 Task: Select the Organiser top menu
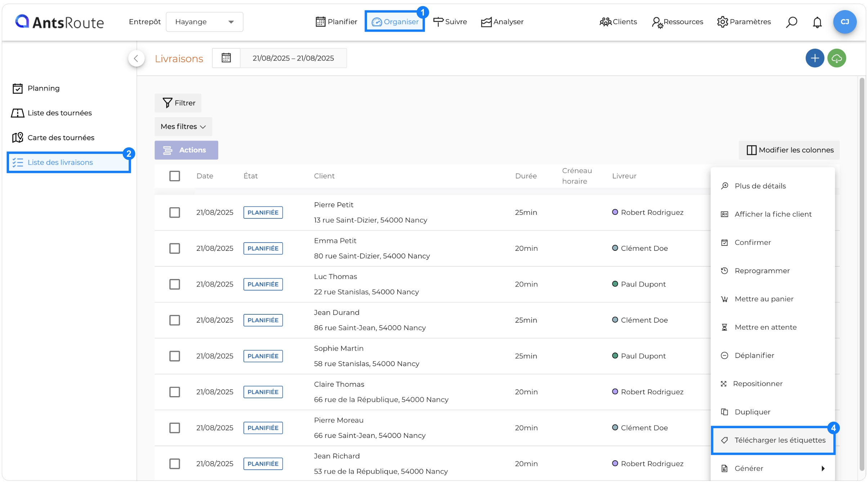point(395,22)
